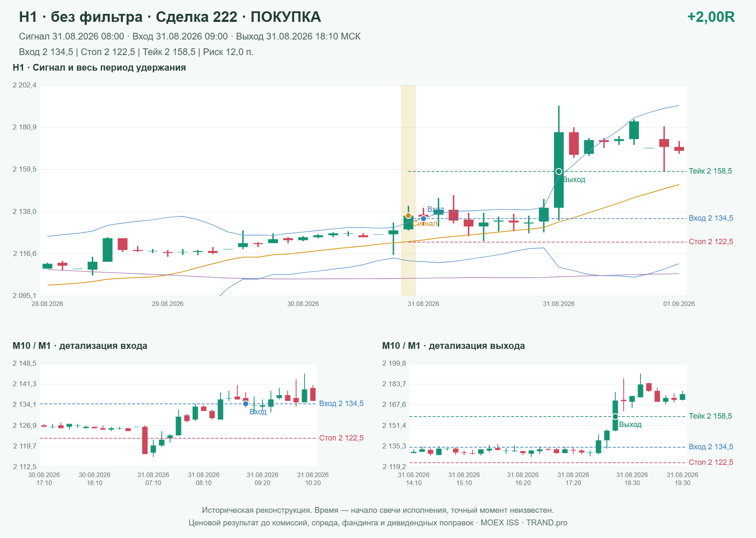Click the 30.08.2026 date label on H1 chart

(x=303, y=304)
